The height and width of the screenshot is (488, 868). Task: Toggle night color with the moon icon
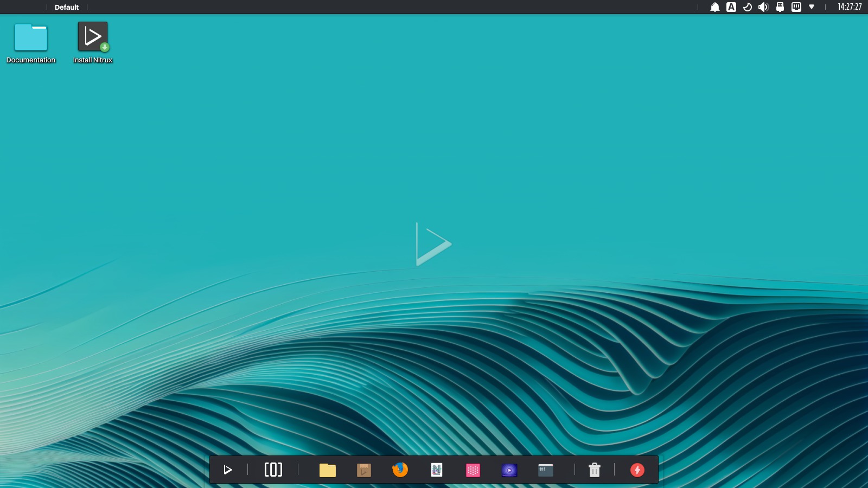point(748,7)
